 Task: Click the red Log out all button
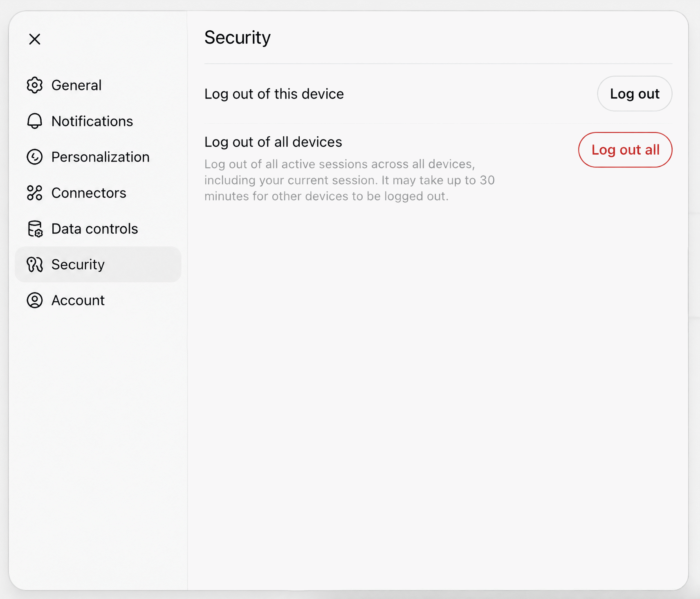625,150
